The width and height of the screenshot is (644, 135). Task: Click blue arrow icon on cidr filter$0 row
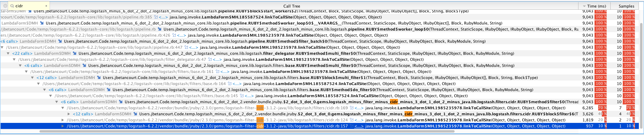point(121,102)
